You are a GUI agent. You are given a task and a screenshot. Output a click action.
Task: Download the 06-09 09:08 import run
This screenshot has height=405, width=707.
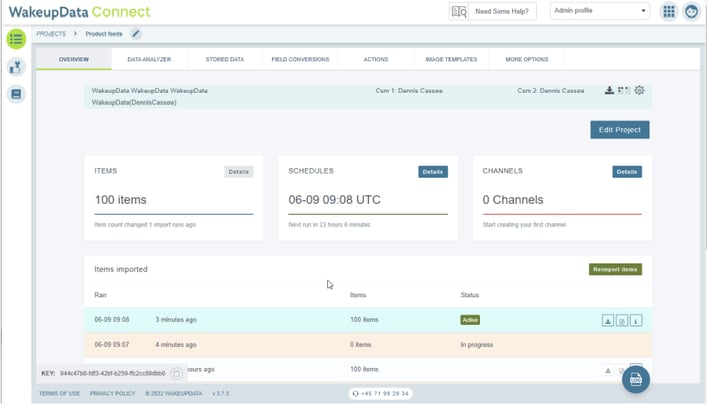click(x=608, y=321)
